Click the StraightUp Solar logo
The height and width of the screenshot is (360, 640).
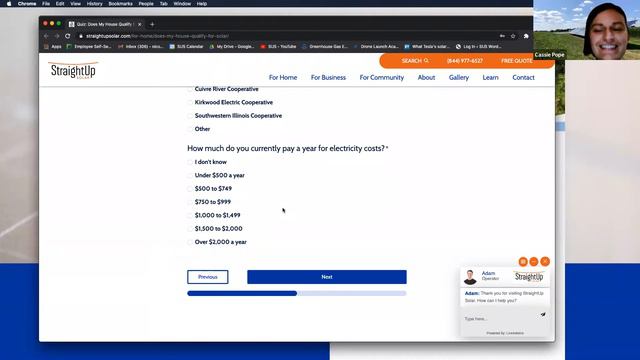(x=73, y=70)
